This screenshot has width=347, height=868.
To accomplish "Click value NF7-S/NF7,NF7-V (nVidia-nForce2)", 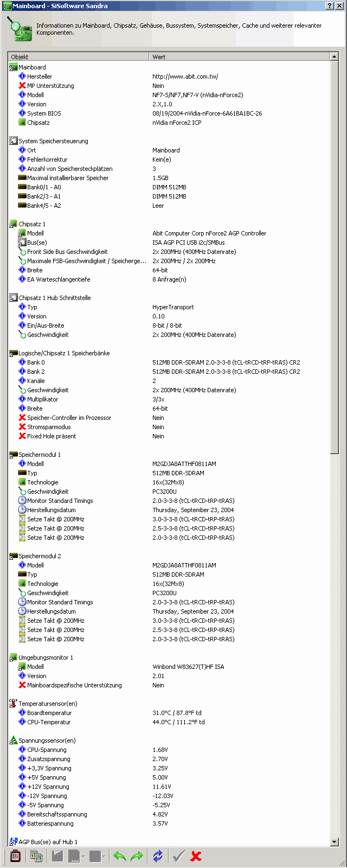I will point(198,95).
